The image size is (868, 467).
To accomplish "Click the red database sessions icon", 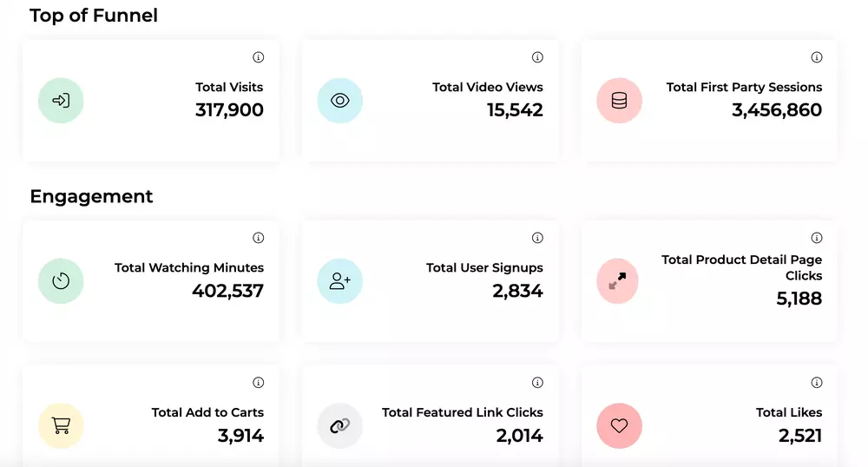I will [x=619, y=101].
